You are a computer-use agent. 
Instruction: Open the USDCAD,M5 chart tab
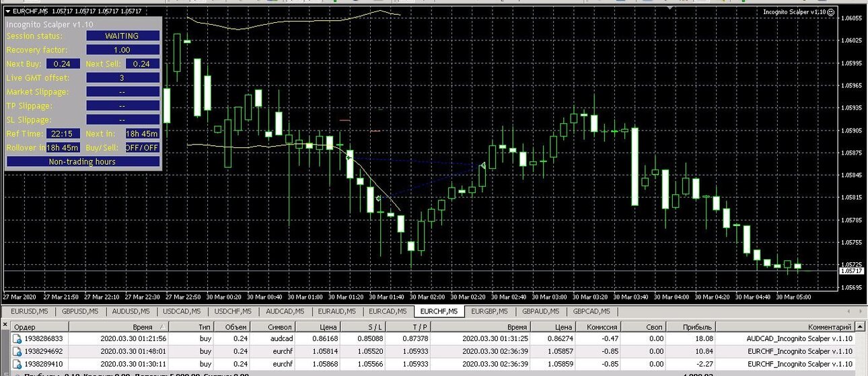click(x=181, y=311)
